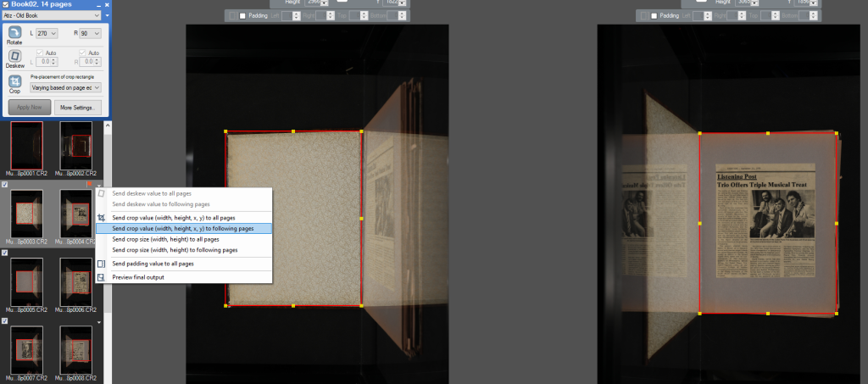Click the Deskew tool icon

[x=15, y=57]
